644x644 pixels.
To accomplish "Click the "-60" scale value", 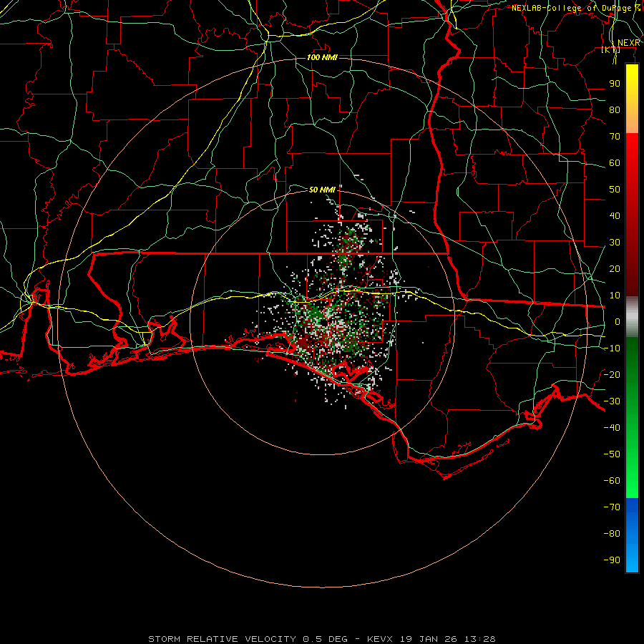I will click(612, 481).
